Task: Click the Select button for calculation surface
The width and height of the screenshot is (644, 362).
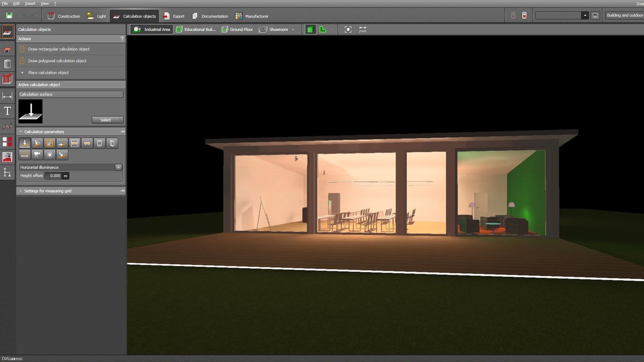Action: pyautogui.click(x=107, y=120)
